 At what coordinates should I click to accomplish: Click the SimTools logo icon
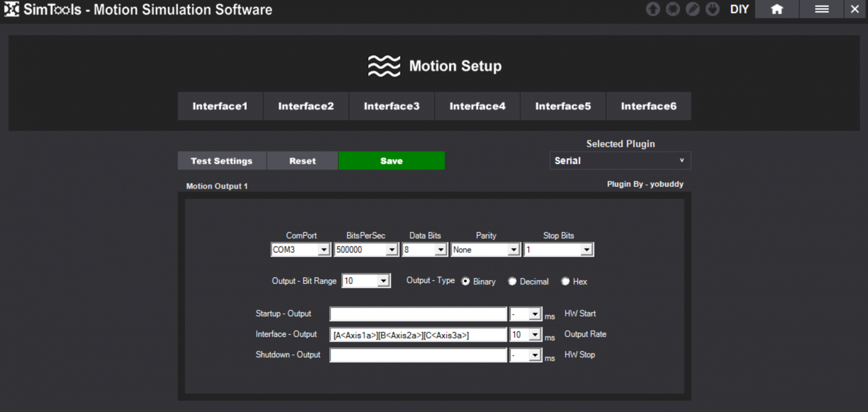click(x=11, y=9)
